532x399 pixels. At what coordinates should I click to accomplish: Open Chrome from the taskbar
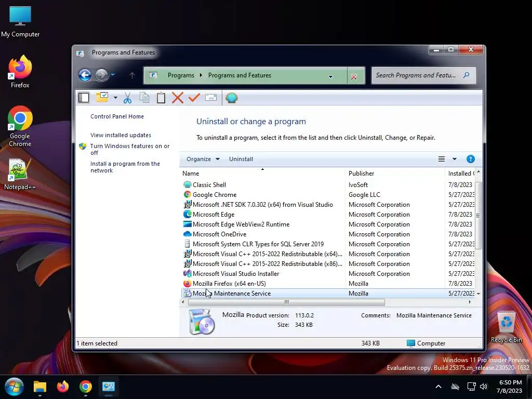click(86, 387)
